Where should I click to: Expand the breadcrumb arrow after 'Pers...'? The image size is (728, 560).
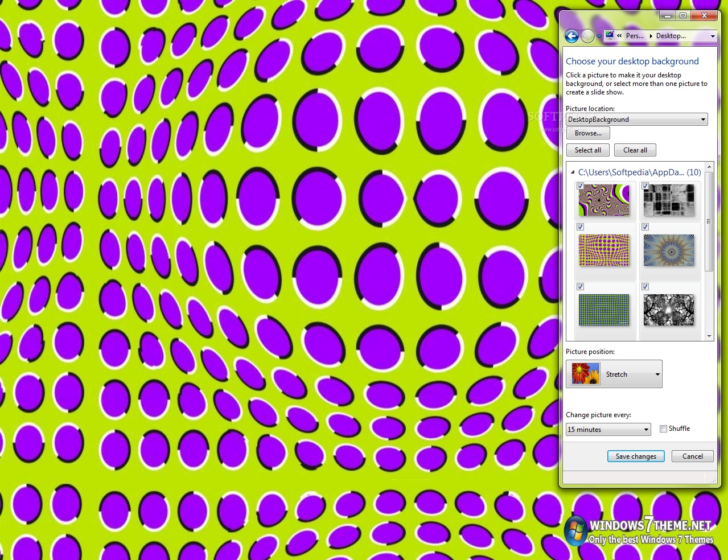point(651,36)
